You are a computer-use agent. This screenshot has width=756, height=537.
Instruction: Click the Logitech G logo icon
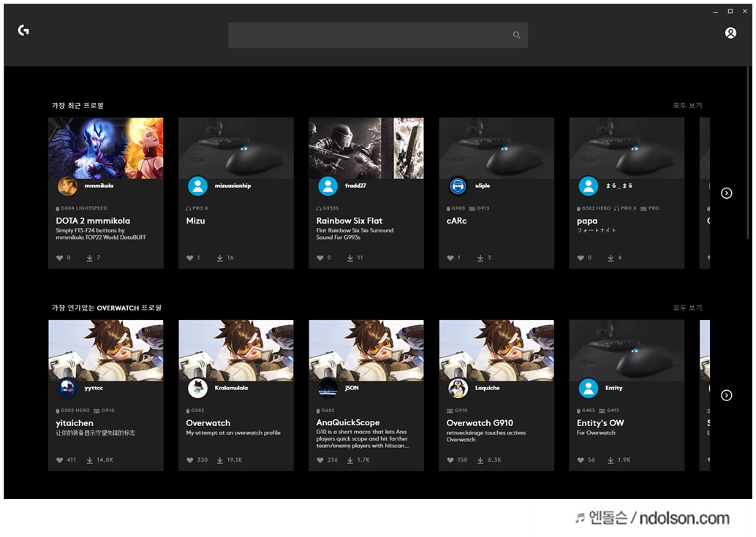tap(23, 31)
